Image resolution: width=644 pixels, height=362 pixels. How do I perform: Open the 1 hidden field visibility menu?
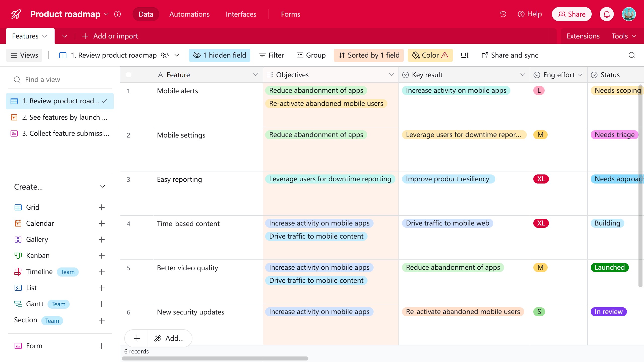point(220,55)
